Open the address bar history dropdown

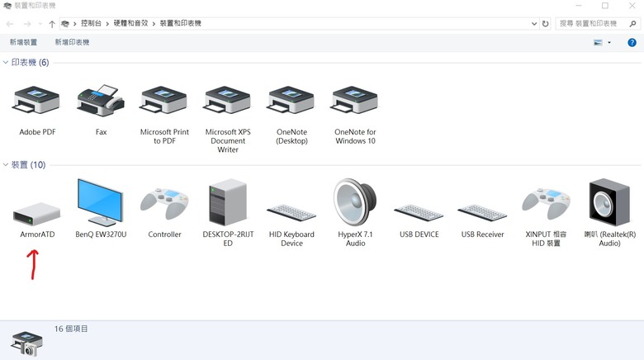[534, 24]
